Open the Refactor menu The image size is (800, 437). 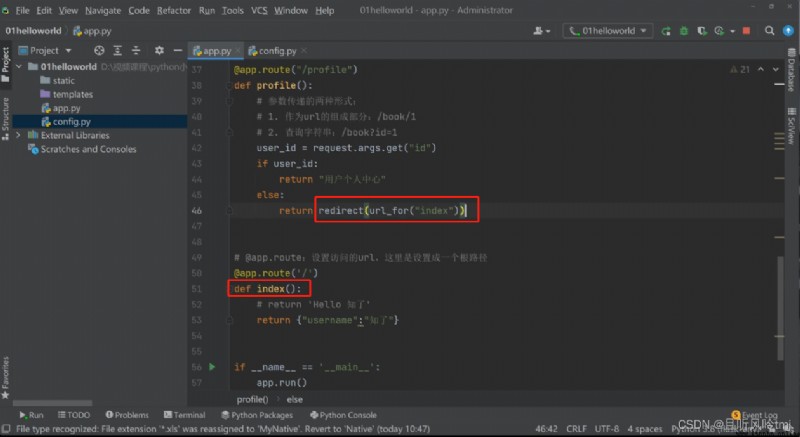click(173, 10)
